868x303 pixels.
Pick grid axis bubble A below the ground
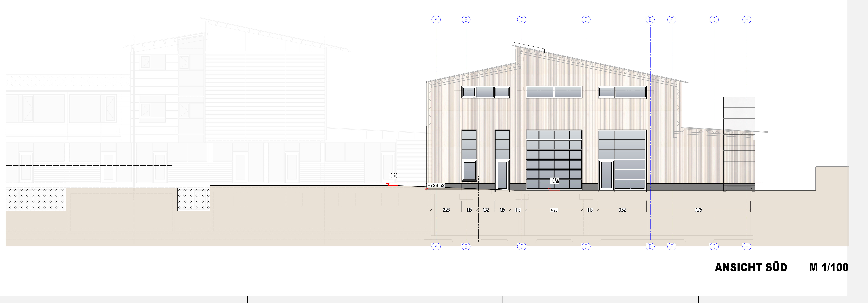tap(436, 246)
